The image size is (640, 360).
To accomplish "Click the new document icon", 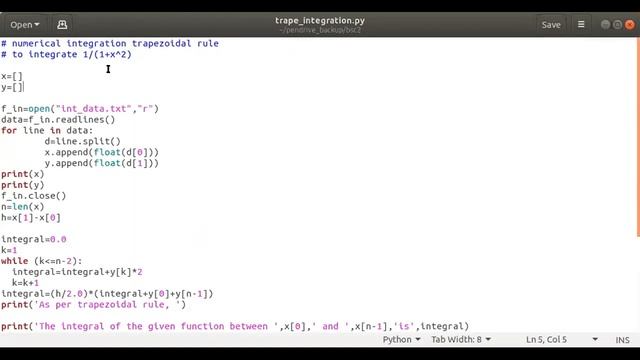I will [62, 25].
